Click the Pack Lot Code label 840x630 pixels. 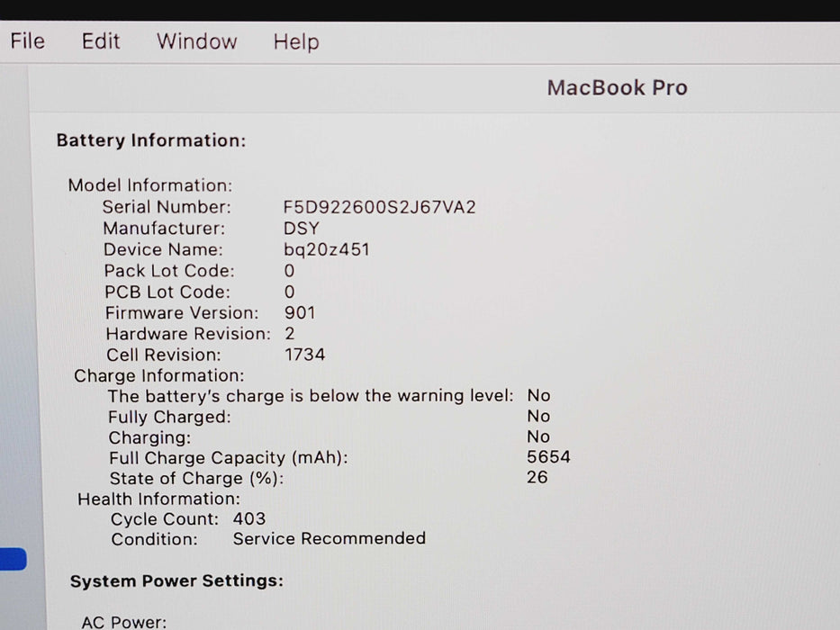pyautogui.click(x=169, y=271)
